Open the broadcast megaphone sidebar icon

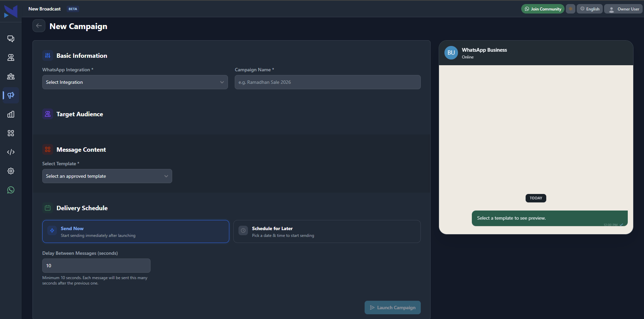11,95
